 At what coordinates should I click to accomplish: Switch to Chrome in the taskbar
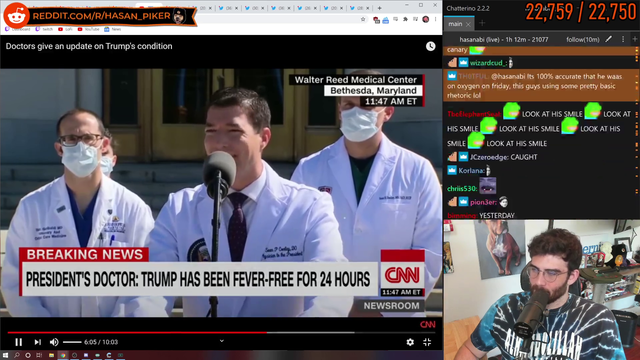(62, 356)
